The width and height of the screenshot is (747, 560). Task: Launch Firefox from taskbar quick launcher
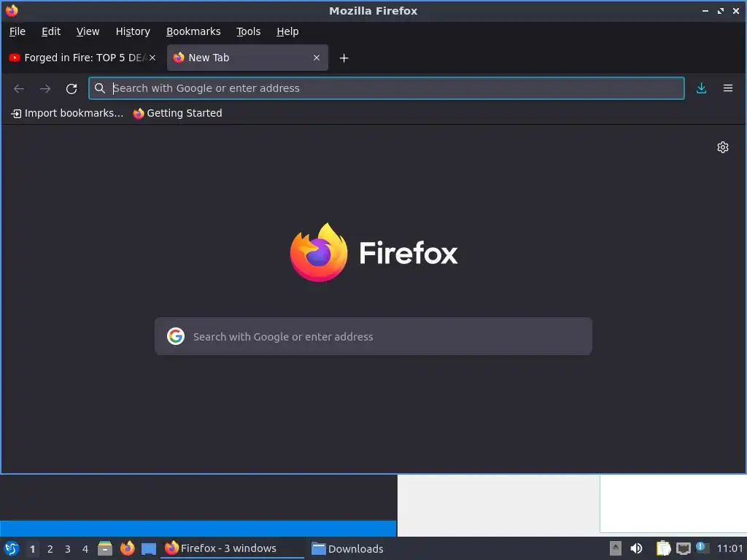(127, 548)
